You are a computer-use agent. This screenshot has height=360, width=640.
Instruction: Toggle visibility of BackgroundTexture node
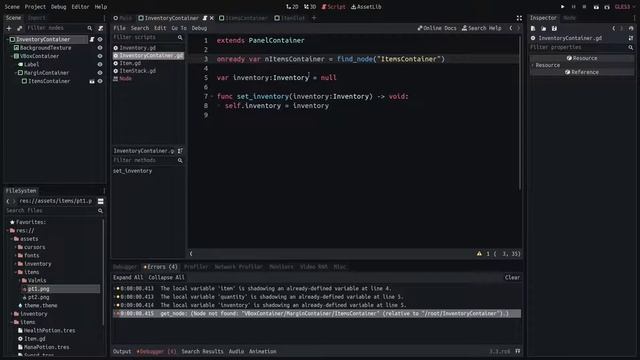(x=100, y=48)
